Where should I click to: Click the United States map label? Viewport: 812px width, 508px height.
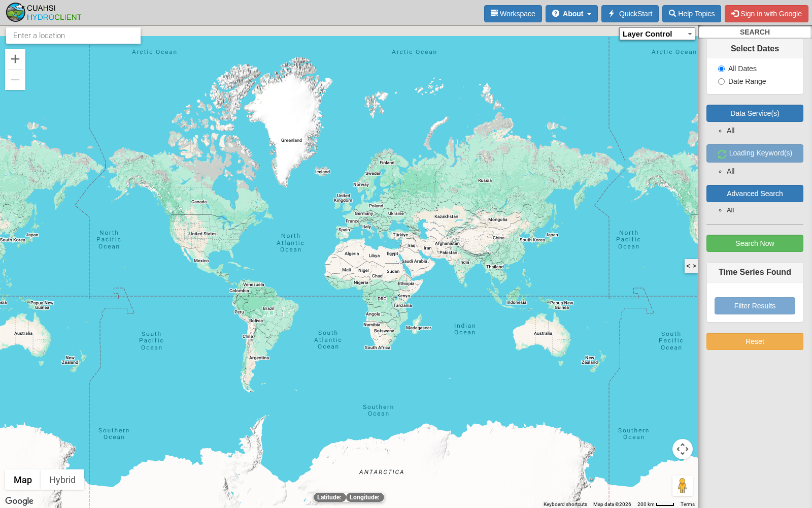pos(203,234)
